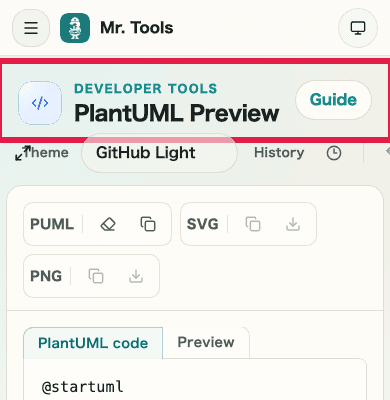Download the SVG file
390x400 pixels.
[x=293, y=224]
